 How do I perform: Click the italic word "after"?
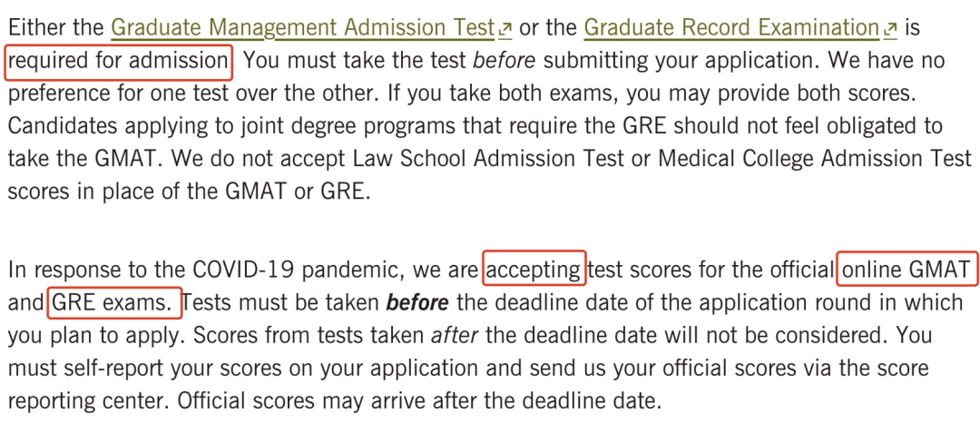[x=458, y=335]
